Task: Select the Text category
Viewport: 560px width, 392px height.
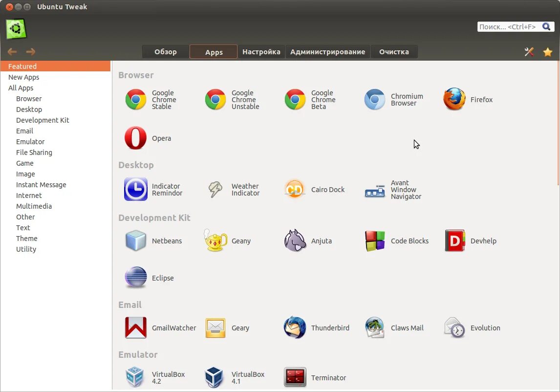Action: click(x=55, y=227)
